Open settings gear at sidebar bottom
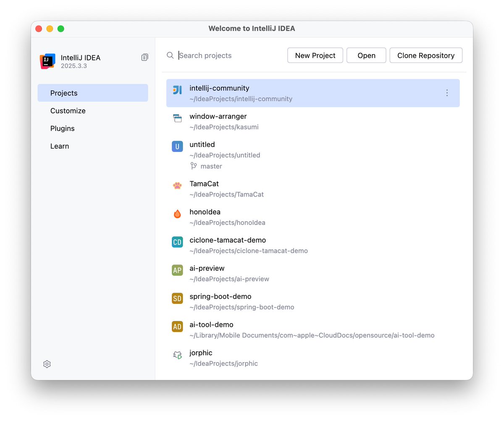This screenshot has width=504, height=421. point(47,364)
